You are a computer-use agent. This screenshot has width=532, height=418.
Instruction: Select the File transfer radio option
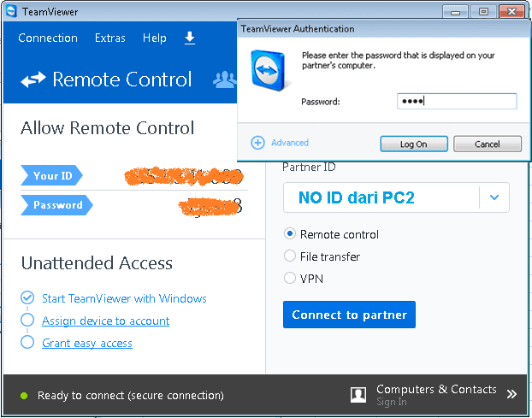coord(291,256)
